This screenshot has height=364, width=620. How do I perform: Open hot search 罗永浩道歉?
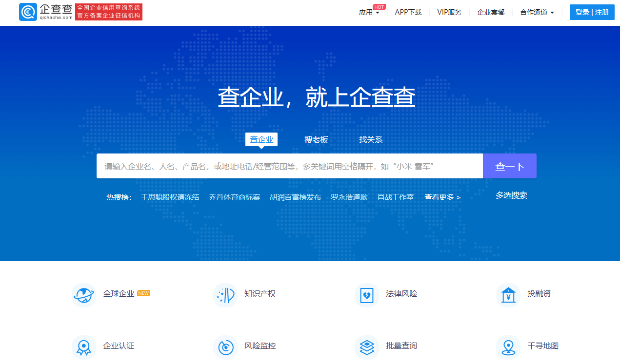[x=349, y=197]
